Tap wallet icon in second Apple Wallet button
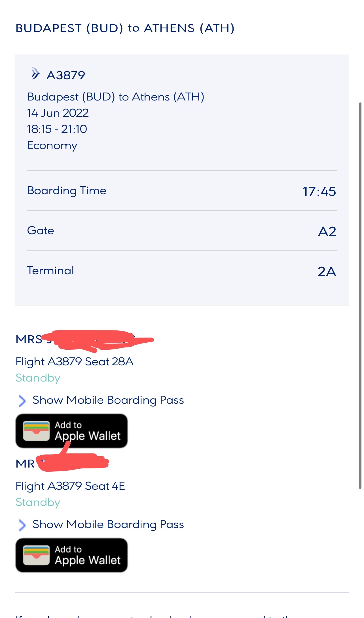The image size is (364, 618). point(36,555)
